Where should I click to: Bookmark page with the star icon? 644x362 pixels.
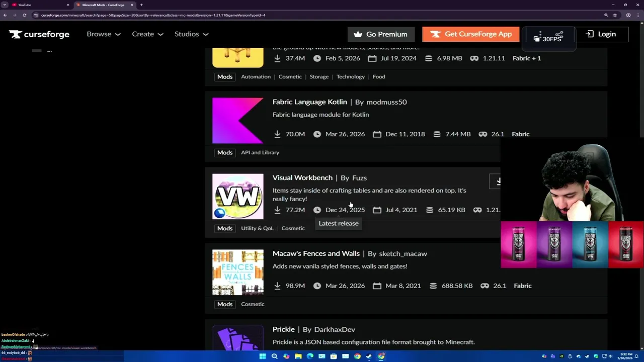[615, 15]
